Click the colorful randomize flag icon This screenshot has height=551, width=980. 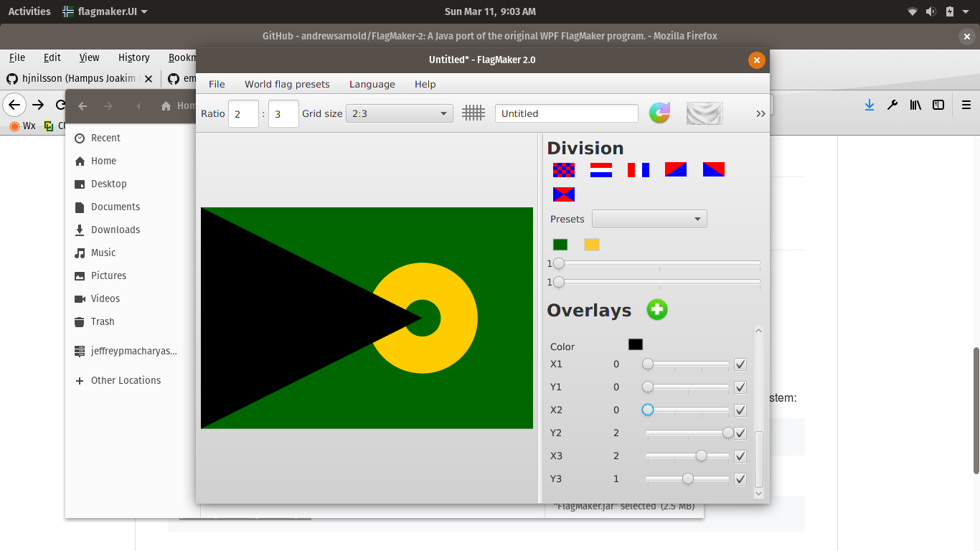tap(659, 113)
